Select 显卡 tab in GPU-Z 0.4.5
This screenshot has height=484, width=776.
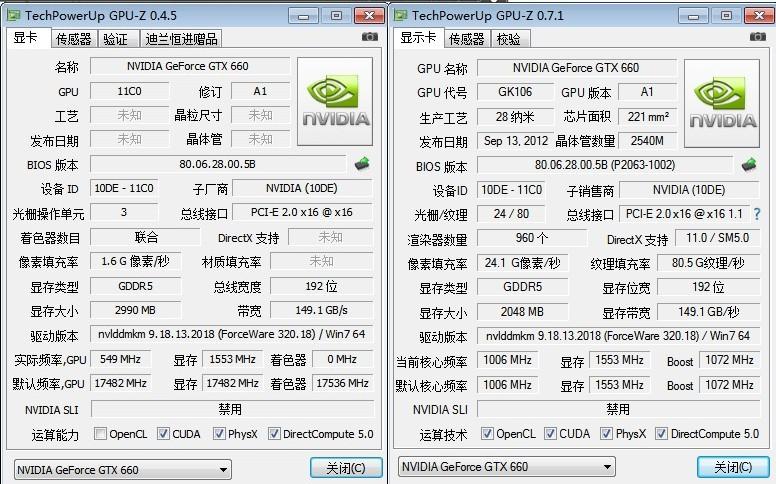click(28, 38)
